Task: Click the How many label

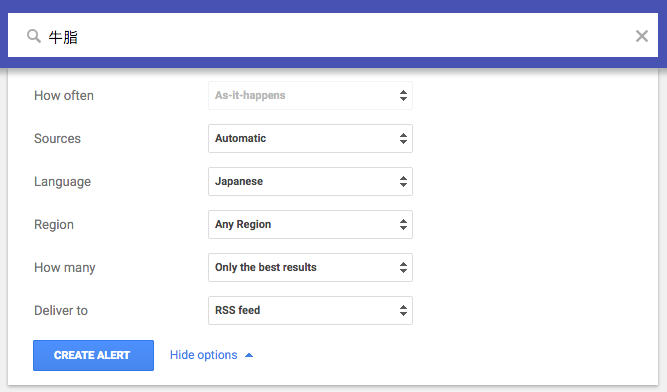Action: coord(65,267)
